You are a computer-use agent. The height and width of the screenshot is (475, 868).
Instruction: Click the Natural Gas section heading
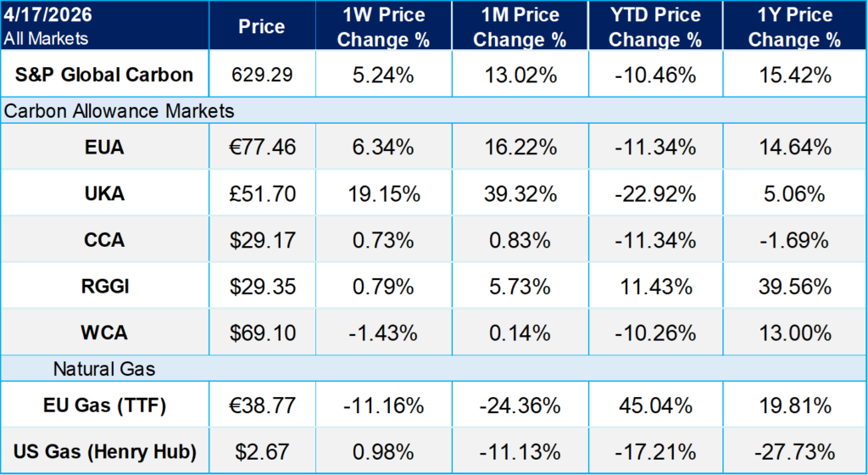(x=103, y=369)
